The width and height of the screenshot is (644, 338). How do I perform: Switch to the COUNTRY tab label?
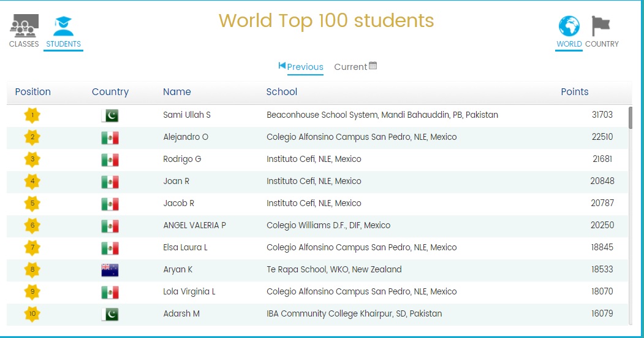click(x=602, y=44)
